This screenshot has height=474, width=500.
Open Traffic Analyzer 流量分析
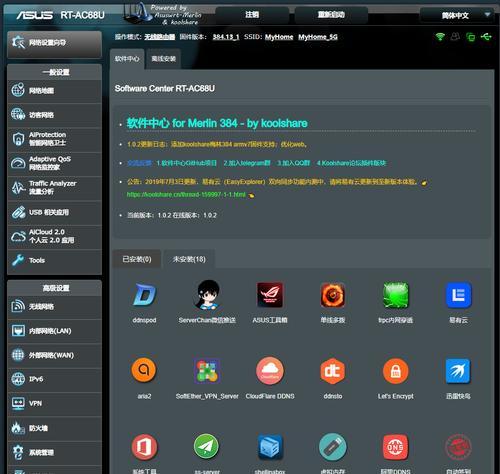click(54, 188)
